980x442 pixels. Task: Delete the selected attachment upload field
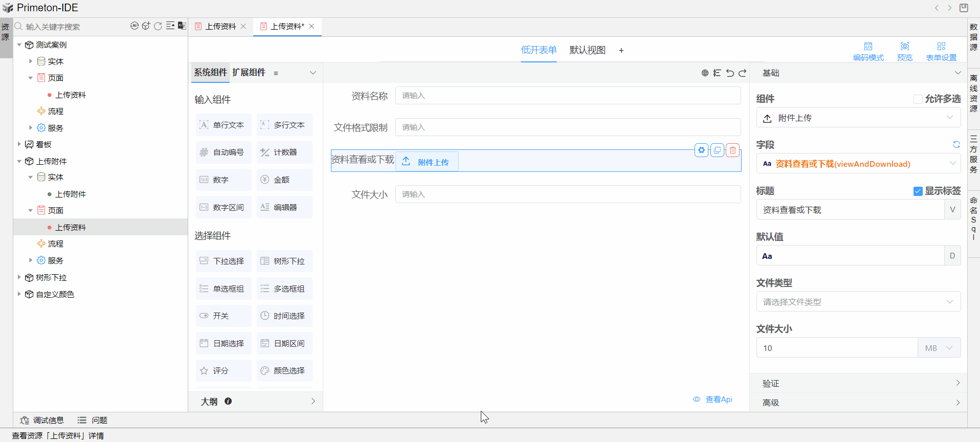tap(733, 150)
